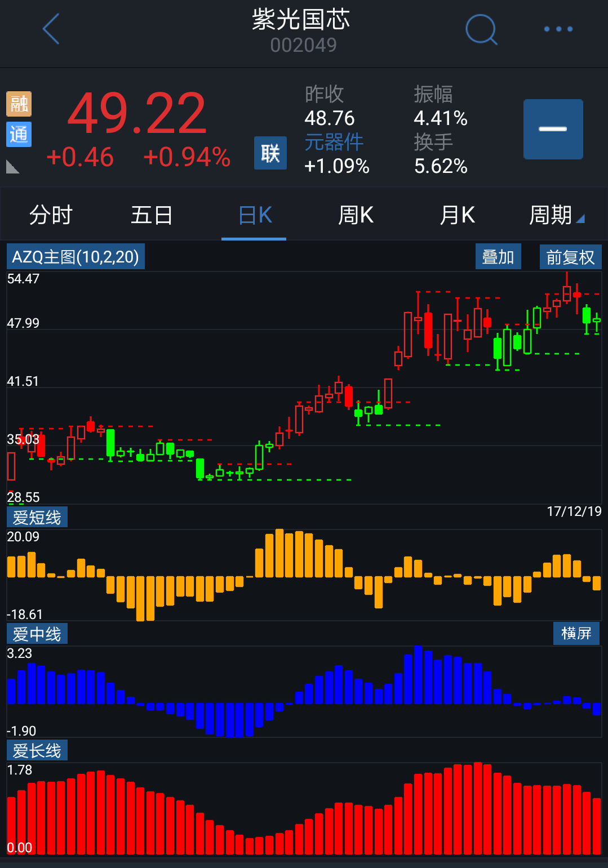The image size is (608, 868).
Task: Tap the 54.47 price axis label
Action: point(23,279)
